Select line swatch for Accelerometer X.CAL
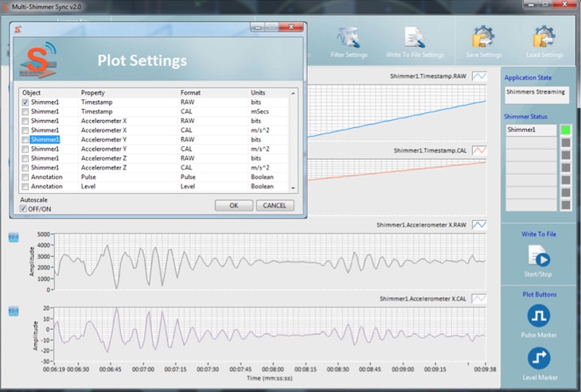The height and width of the screenshot is (392, 581). click(x=479, y=299)
